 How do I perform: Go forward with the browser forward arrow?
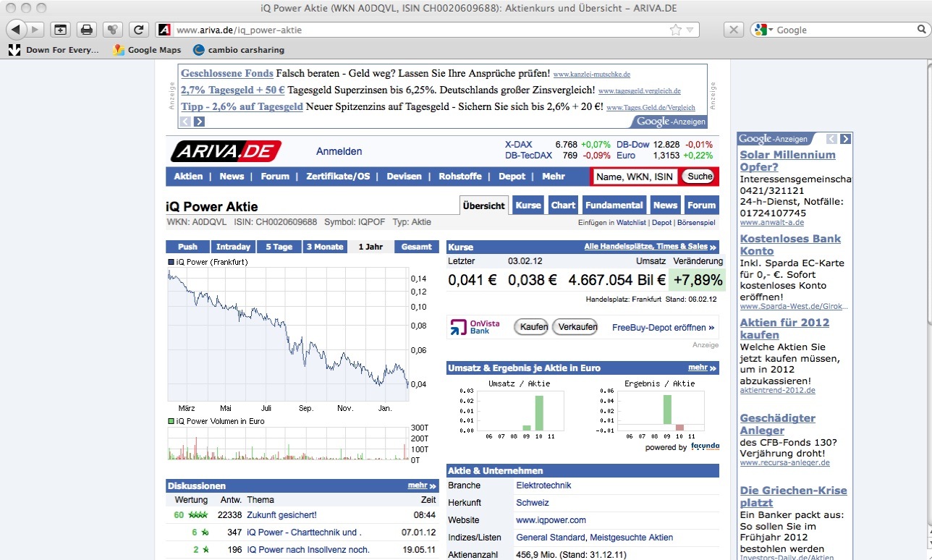point(35,30)
